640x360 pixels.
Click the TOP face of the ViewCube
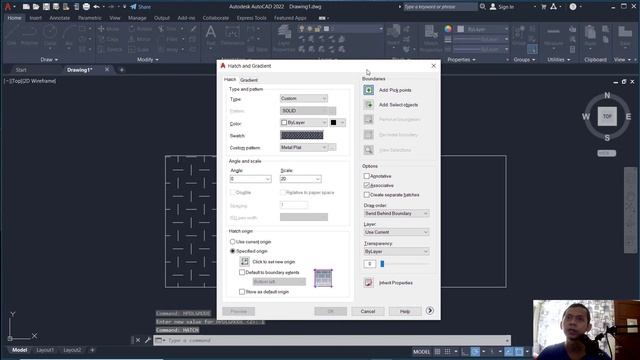(x=607, y=116)
